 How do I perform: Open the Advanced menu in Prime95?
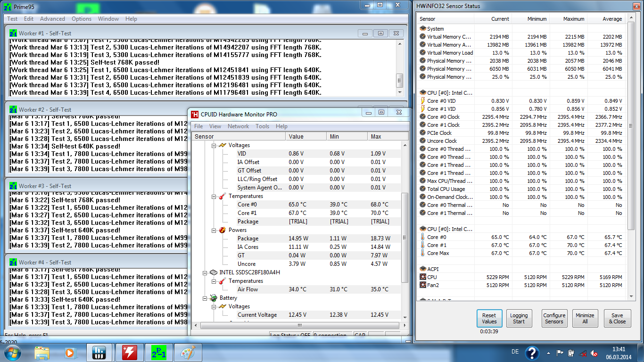[52, 19]
